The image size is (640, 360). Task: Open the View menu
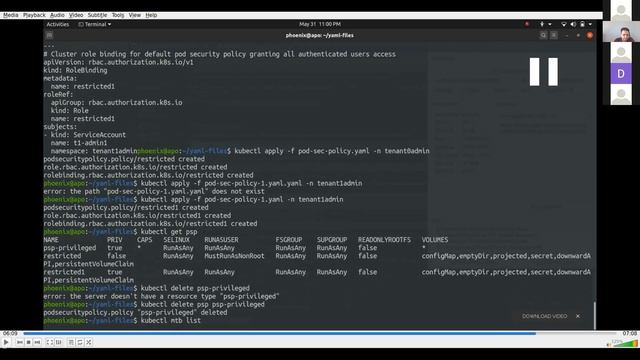135,15
